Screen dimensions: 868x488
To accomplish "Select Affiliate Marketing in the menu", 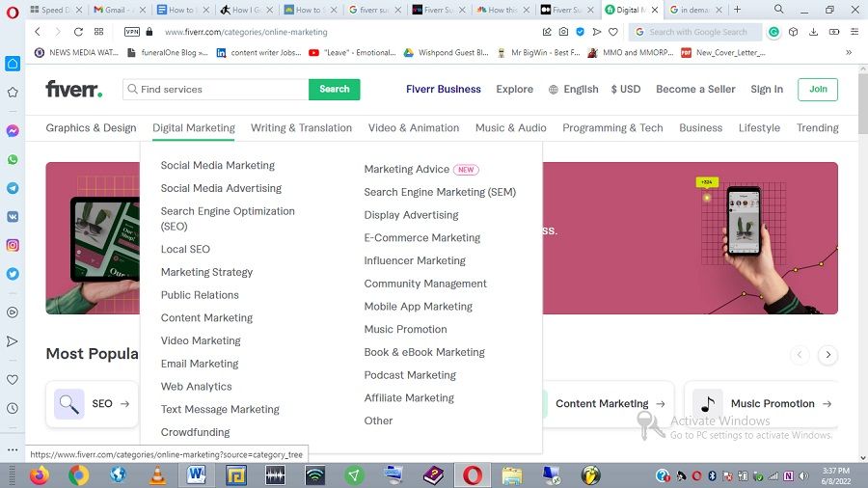I will click(x=409, y=397).
